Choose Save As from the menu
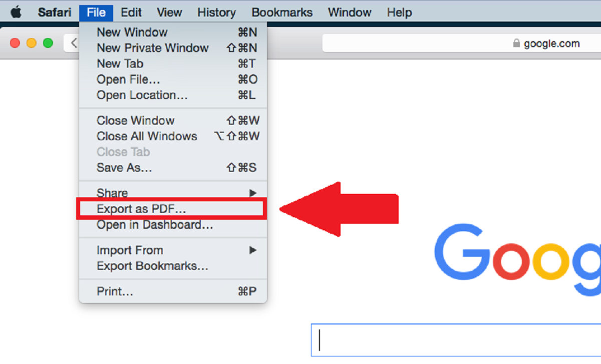Screen dimensions: 601x364 [123, 168]
